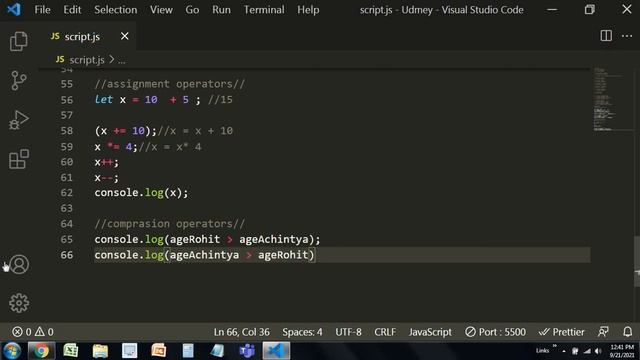Open the Extensions view

coord(19,159)
